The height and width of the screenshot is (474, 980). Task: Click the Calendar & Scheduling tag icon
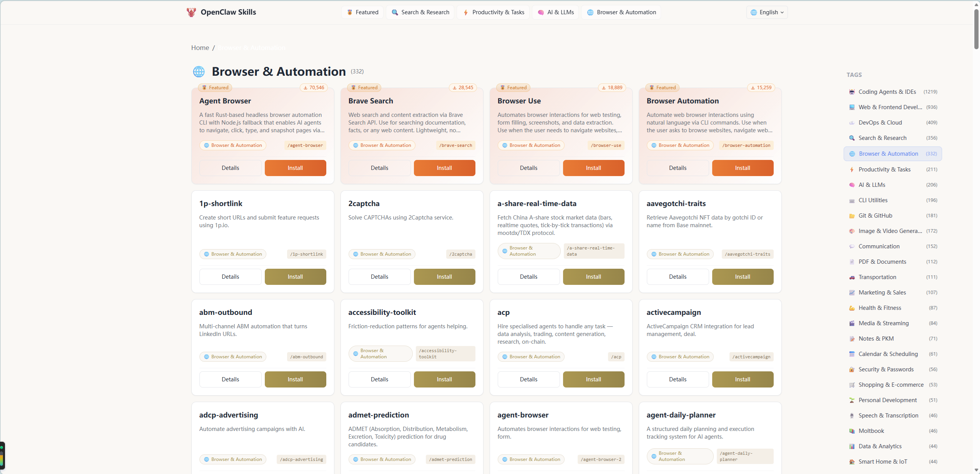[852, 354]
